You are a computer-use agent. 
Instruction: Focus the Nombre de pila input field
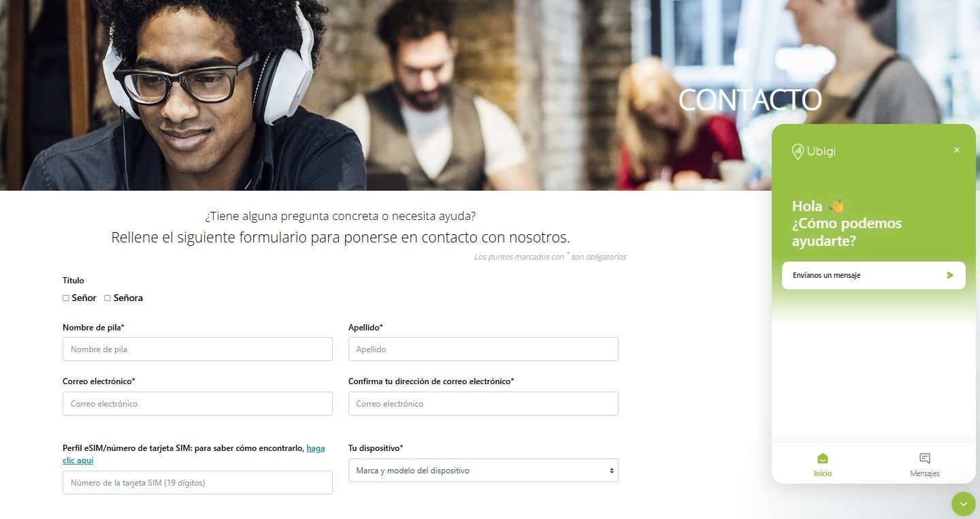pos(197,349)
